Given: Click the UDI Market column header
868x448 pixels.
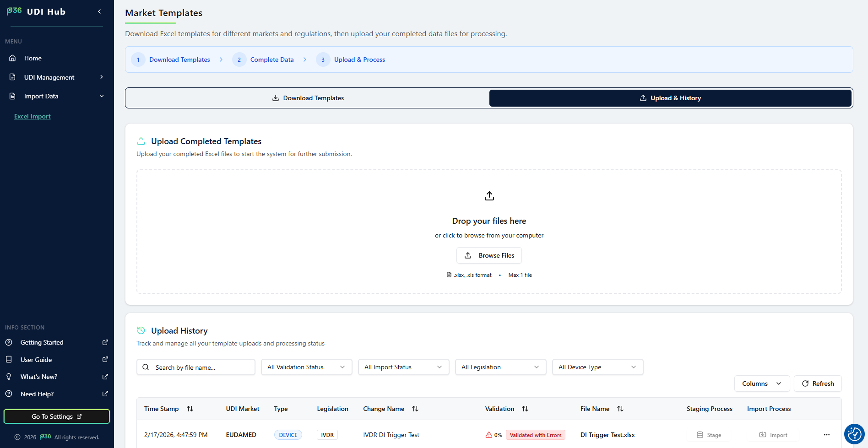Looking at the screenshot, I should click(243, 409).
